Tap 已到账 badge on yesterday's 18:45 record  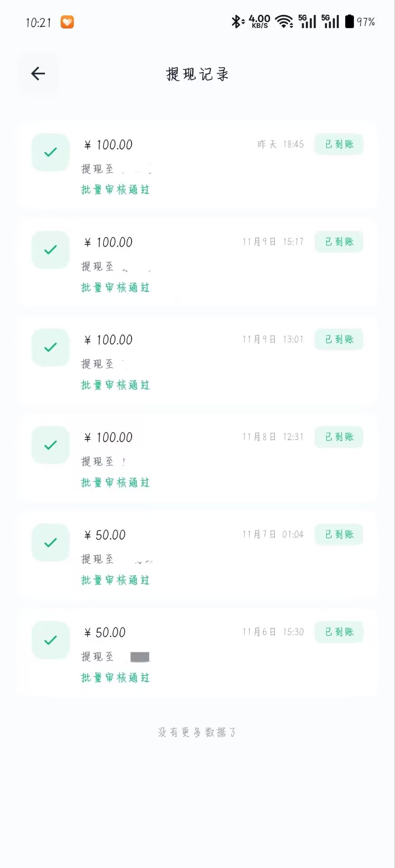point(339,144)
